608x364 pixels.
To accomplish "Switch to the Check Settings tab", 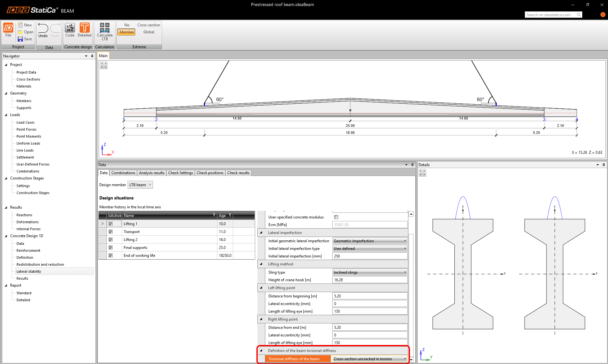I will [x=180, y=173].
